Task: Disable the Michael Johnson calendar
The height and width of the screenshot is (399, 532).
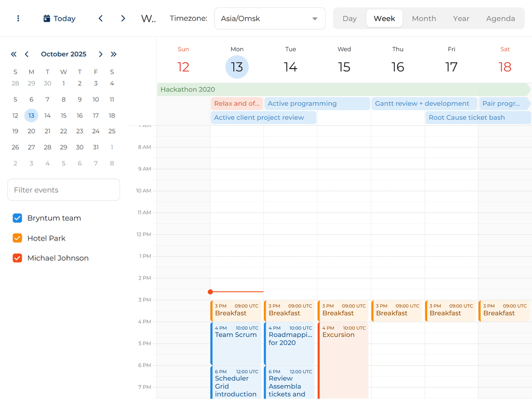Action: point(17,258)
